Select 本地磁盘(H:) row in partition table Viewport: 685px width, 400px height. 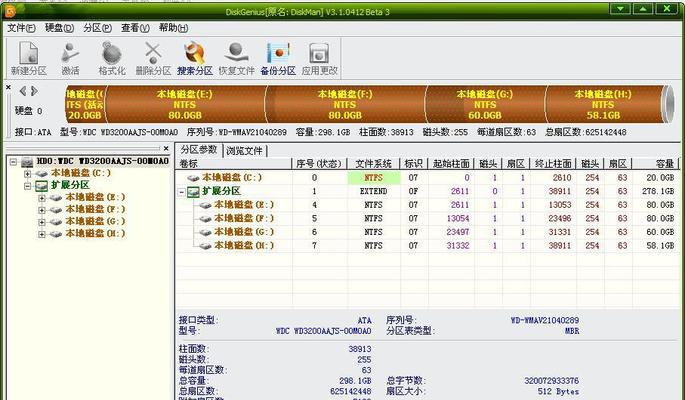(427, 245)
